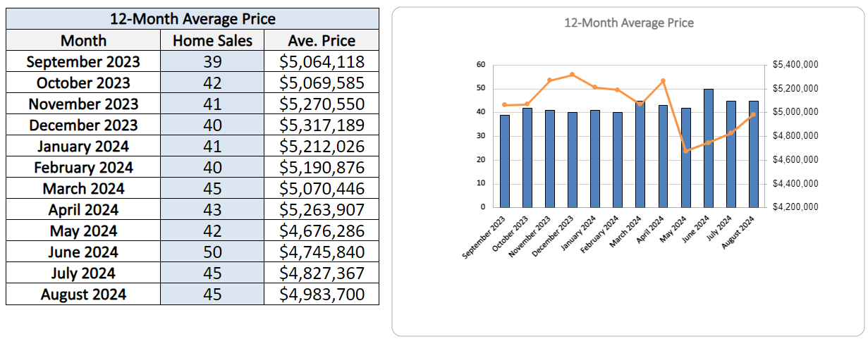Click the $5,263,907 price cell

pyautogui.click(x=322, y=209)
